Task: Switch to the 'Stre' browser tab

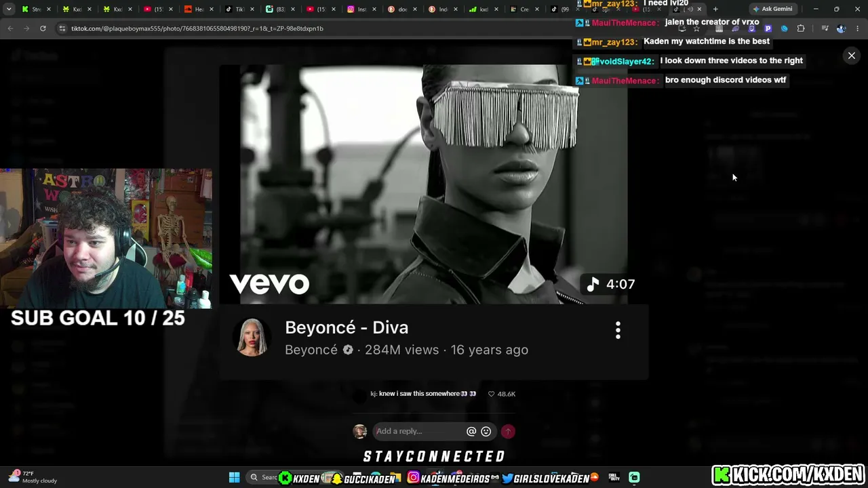Action: tap(36, 9)
